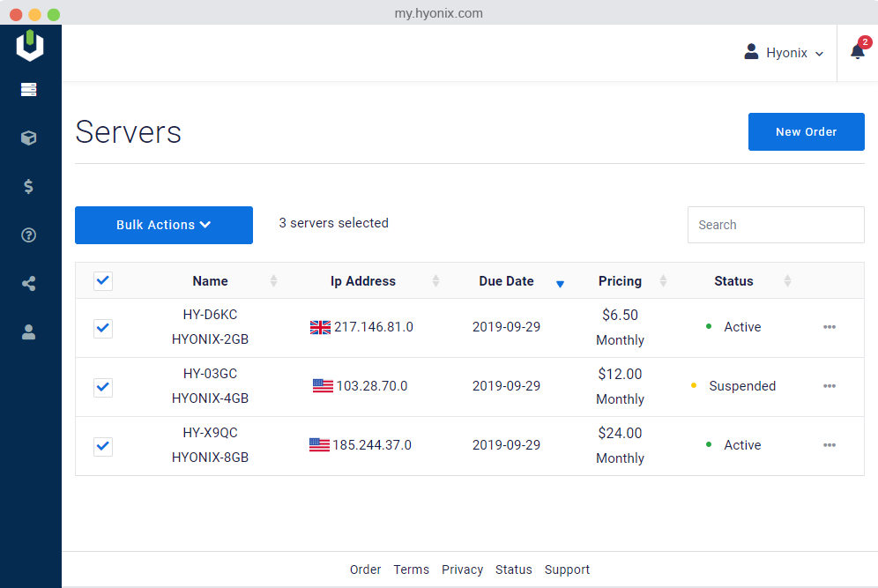Open the Support footer link
Screen dimensions: 878x588
pyautogui.click(x=567, y=569)
